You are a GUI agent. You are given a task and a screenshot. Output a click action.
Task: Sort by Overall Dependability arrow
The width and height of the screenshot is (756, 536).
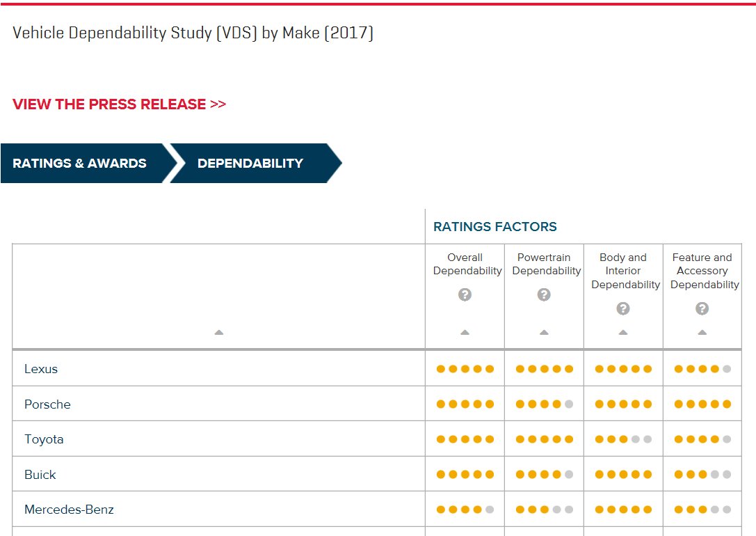(465, 333)
